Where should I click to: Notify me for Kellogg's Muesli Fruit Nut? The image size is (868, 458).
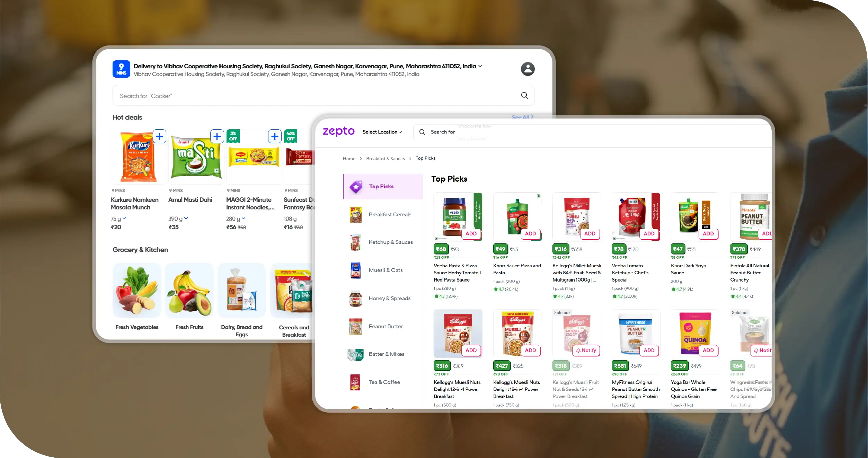(586, 351)
